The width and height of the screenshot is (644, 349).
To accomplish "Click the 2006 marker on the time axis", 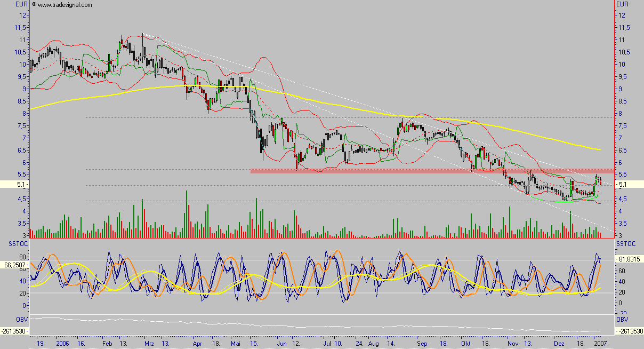I will coord(63,345).
